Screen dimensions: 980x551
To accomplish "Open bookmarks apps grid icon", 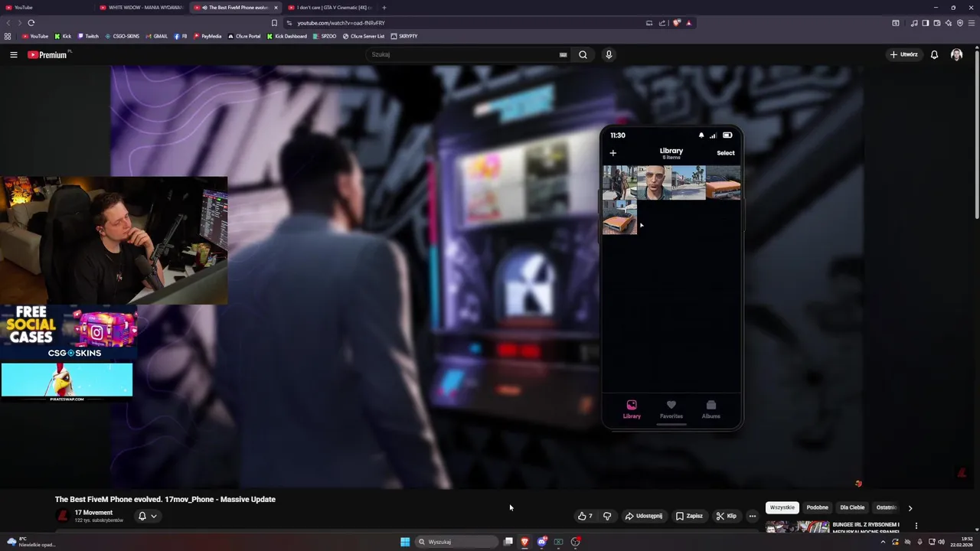I will [x=8, y=36].
